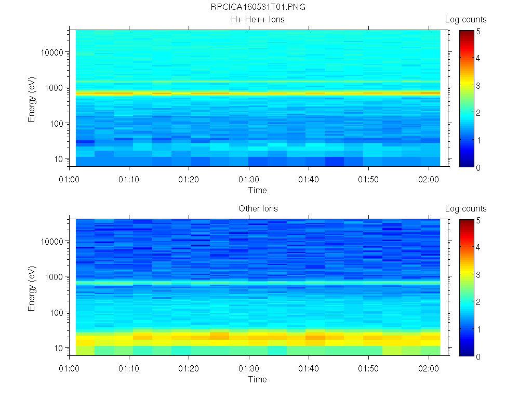Image resolution: width=532 pixels, height=399 pixels.
Task: Click the "3" label on Other Ions colorbar
Action: [x=478, y=275]
